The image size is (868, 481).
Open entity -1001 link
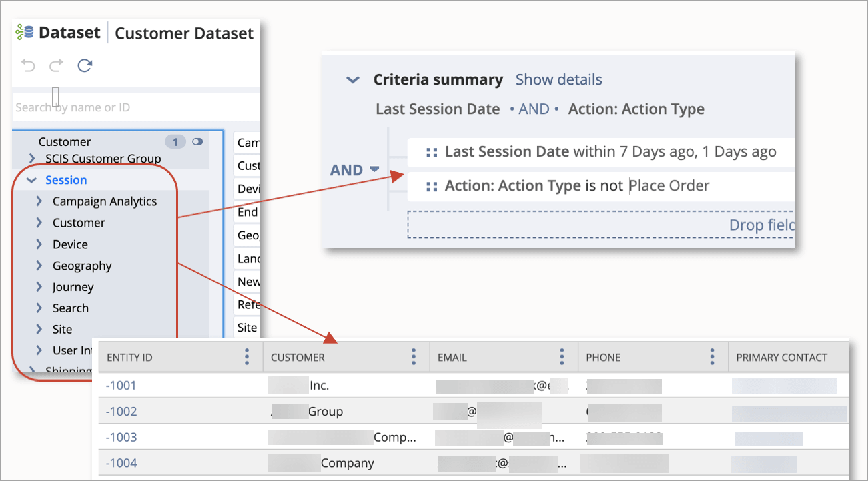point(121,386)
